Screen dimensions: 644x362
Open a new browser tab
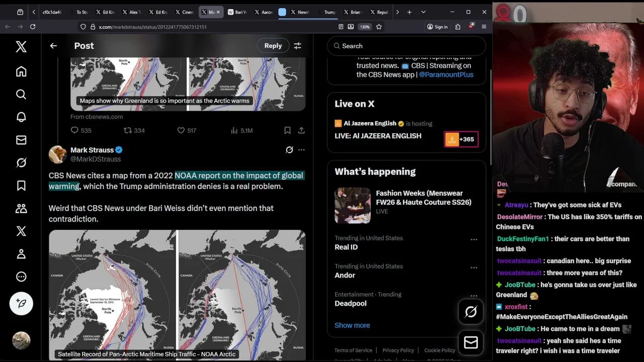[410, 12]
